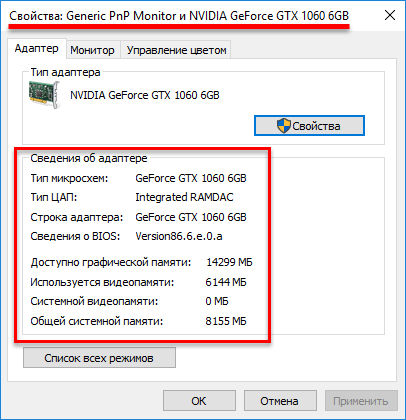Viewport: 406px width, 420px height.
Task: Click the Сведения о BIOS label
Action: click(x=75, y=236)
